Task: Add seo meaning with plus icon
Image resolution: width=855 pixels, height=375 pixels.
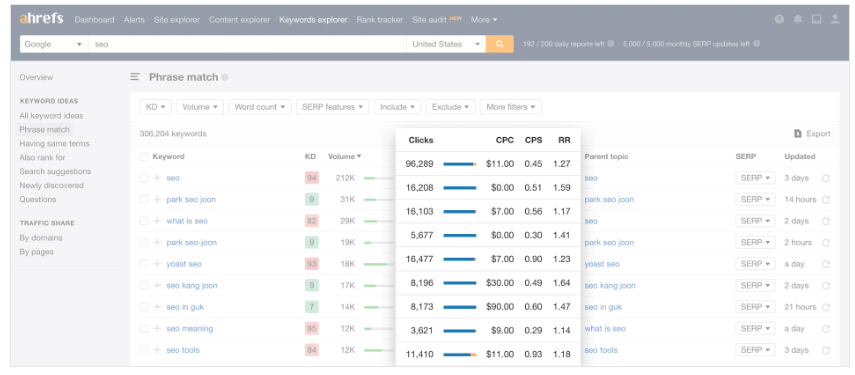Action: (x=157, y=328)
